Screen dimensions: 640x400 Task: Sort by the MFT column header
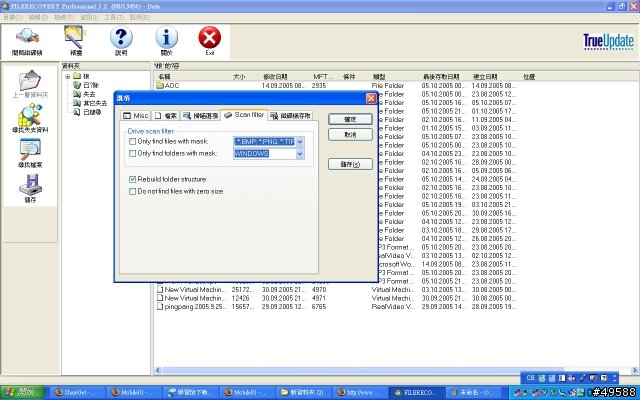coord(323,76)
